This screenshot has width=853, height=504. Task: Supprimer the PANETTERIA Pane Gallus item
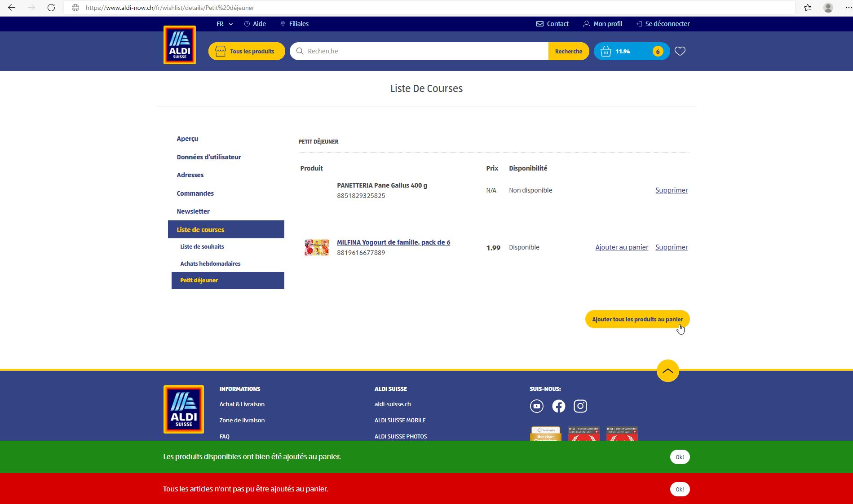[671, 190]
